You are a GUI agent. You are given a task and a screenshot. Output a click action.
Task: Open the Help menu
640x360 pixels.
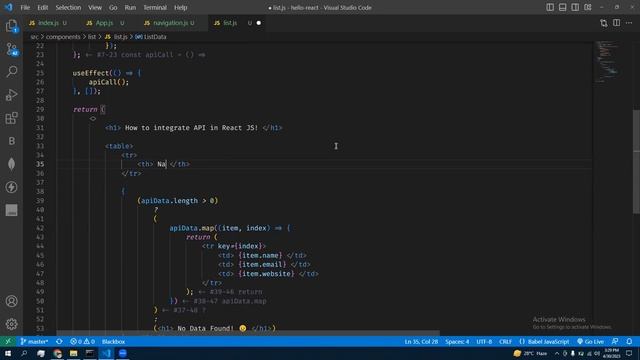click(x=180, y=7)
